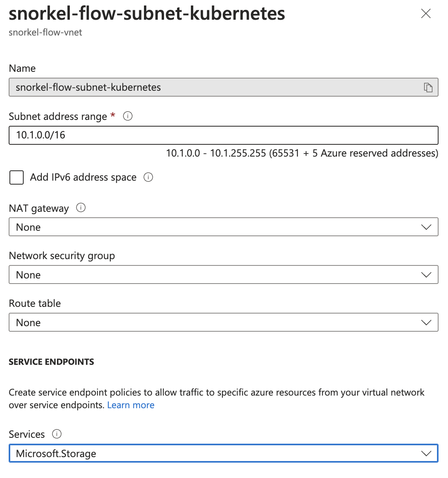The image size is (448, 478).
Task: Expand the Services Microsoft.Storage dropdown
Action: [224, 453]
